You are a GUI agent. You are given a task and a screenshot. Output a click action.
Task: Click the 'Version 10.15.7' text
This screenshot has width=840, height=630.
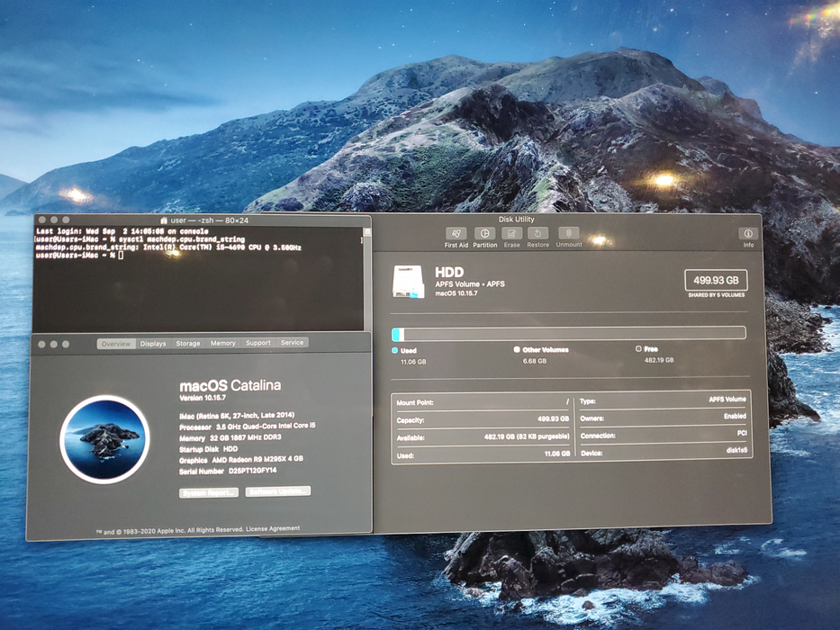pyautogui.click(x=203, y=398)
